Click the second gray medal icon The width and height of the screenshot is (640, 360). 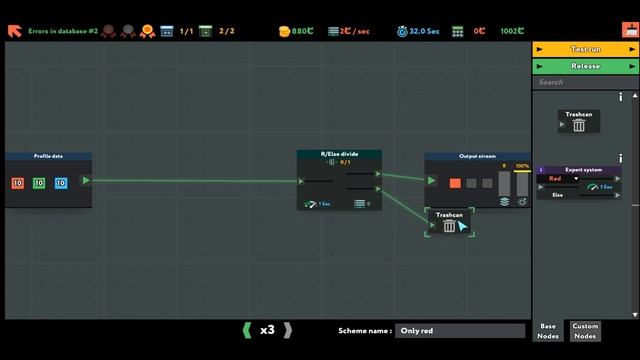coord(128,31)
